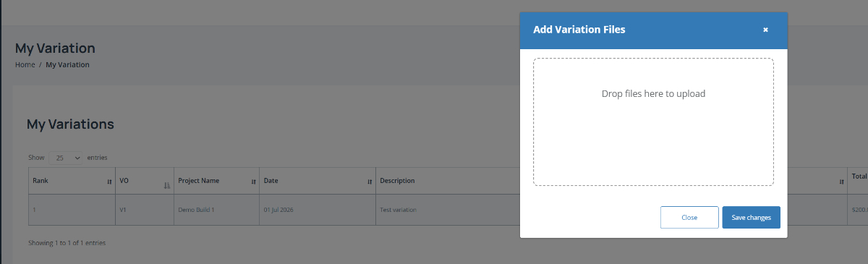Click the Add Variation Files dialog title
868x264 pixels.
click(x=579, y=30)
